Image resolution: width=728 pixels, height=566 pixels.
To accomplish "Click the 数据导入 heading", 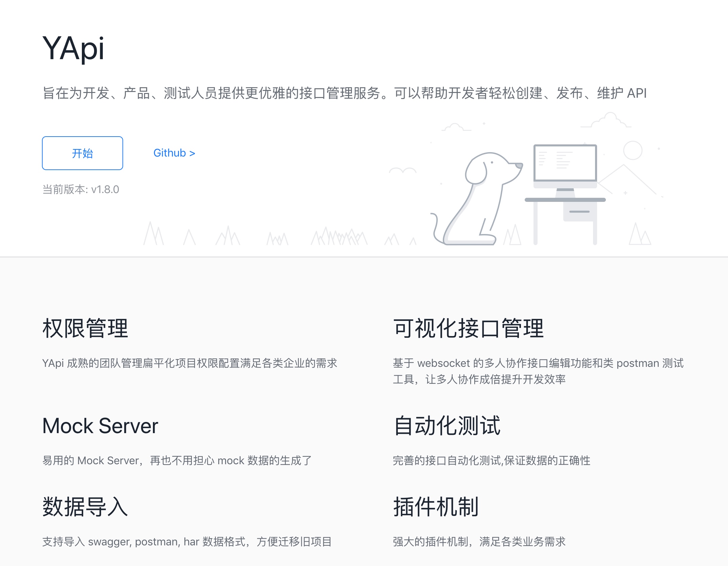I will pos(85,507).
